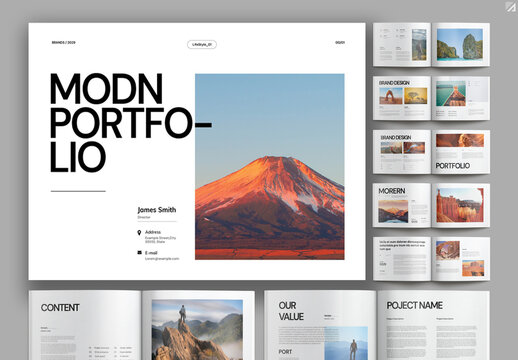Click the PORT heading below OUR VALUE
Image resolution: width=518 pixels, height=360 pixels.
(x=285, y=352)
